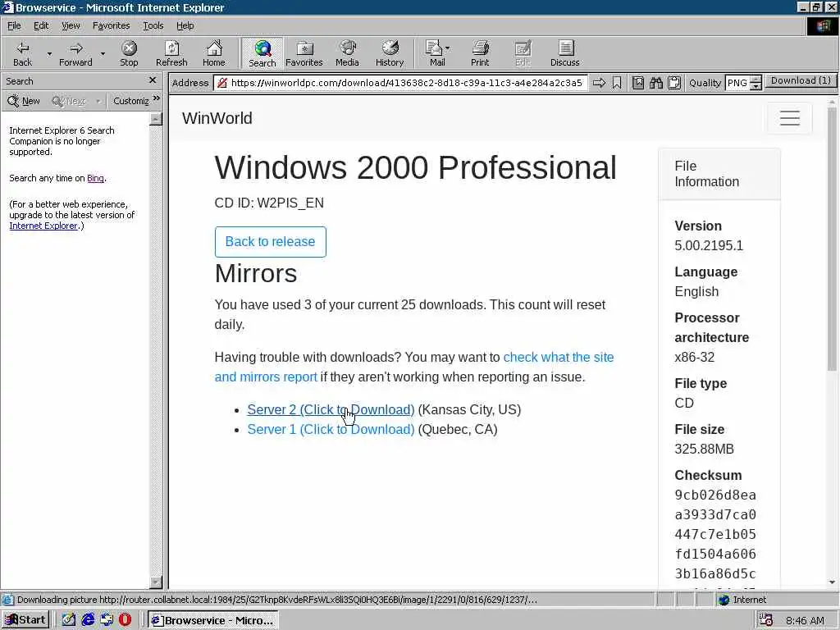Stop loading the page
The image size is (840, 630).
coord(129,53)
